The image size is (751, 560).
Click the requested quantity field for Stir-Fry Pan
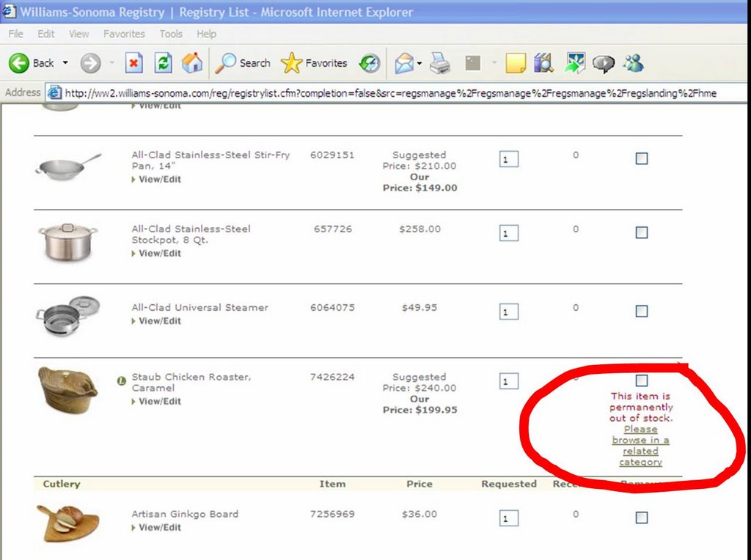509,159
